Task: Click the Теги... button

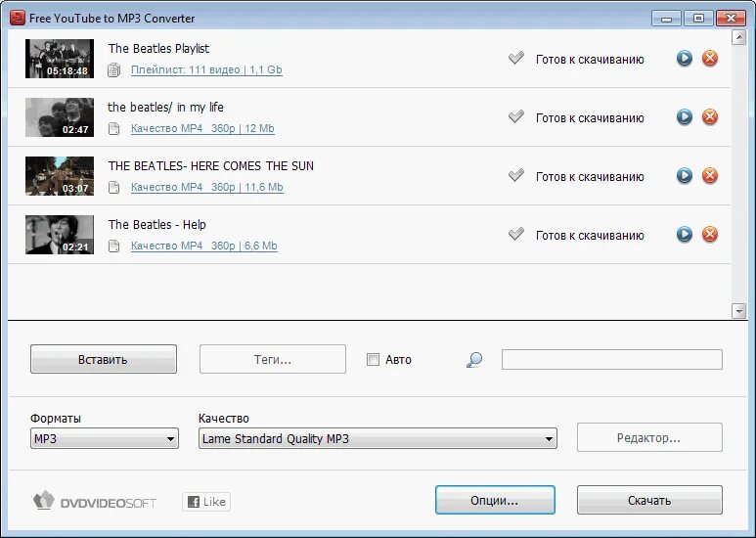Action: coord(273,359)
